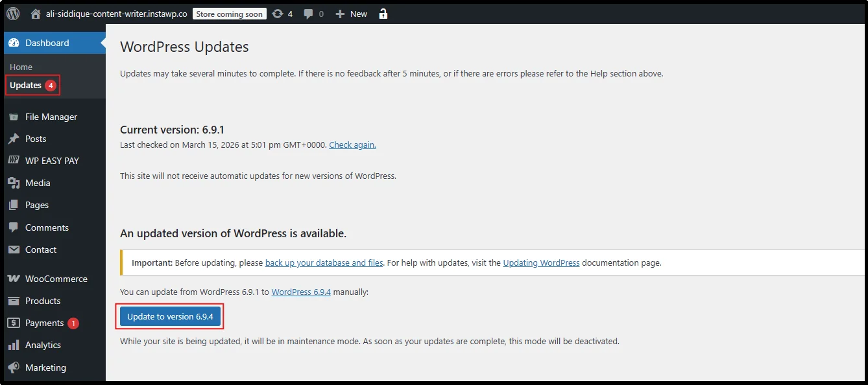Click 'An updated version of WordPress is available.' heading

[233, 233]
